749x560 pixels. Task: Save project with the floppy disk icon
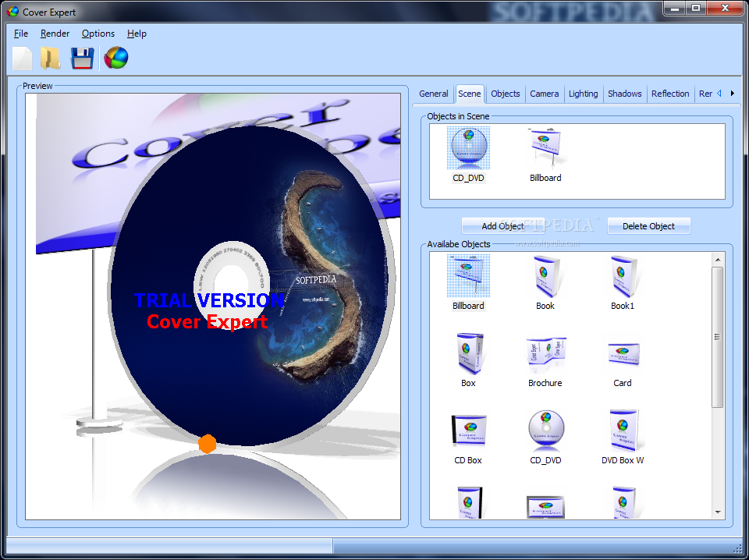pyautogui.click(x=82, y=58)
